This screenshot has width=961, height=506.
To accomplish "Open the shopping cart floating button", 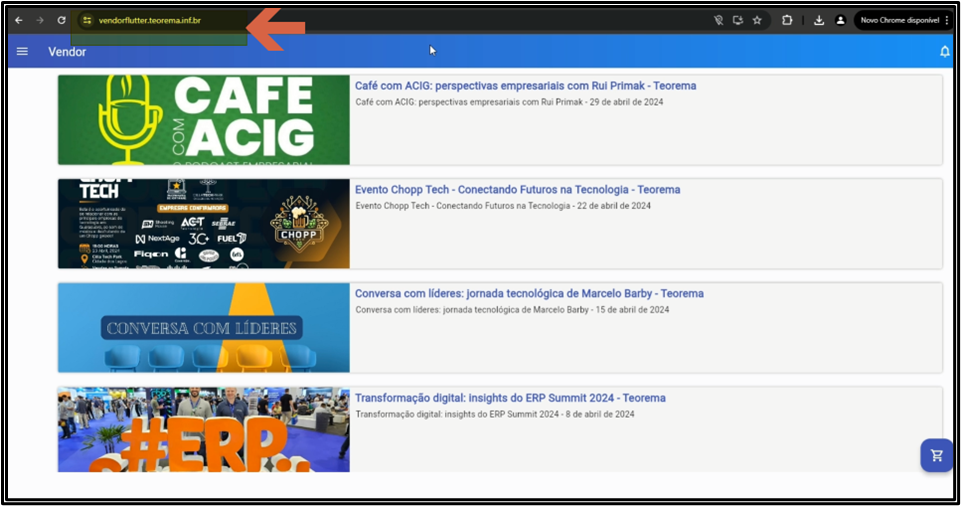I will [936, 455].
